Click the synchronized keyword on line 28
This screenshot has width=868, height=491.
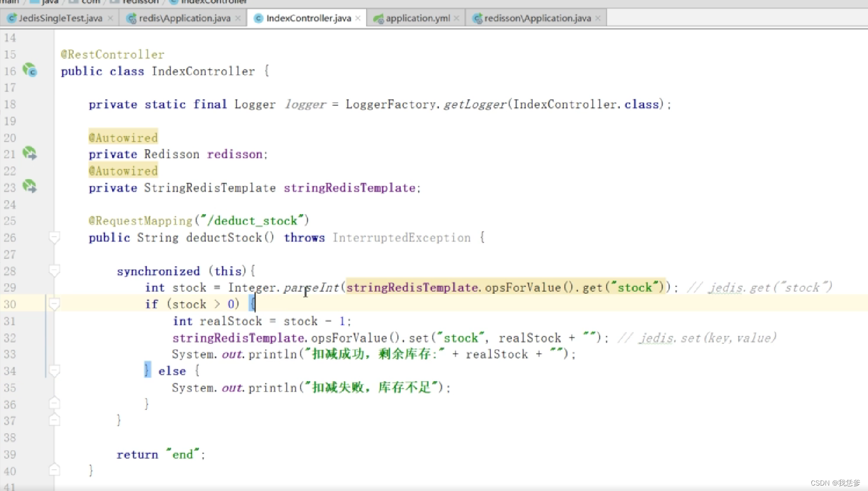tap(158, 271)
